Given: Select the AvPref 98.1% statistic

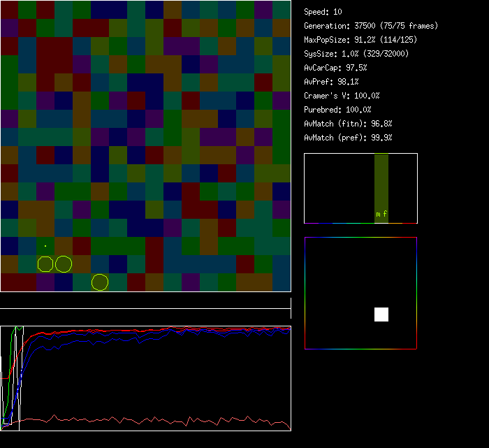Looking at the screenshot, I should 331,82.
